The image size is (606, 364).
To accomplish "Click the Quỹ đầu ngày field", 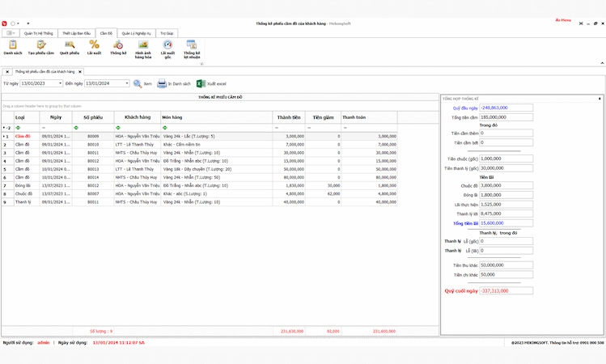I will [x=506, y=108].
